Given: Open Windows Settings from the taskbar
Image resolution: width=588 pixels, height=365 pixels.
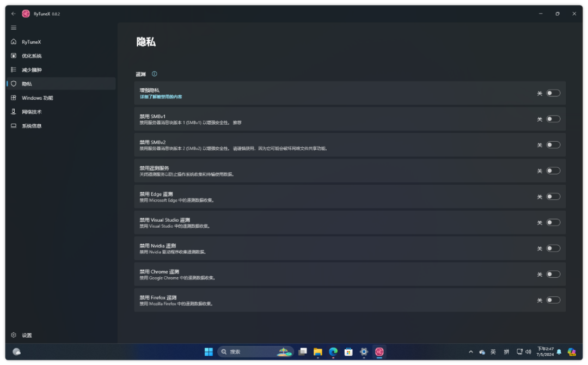Looking at the screenshot, I should [364, 351].
